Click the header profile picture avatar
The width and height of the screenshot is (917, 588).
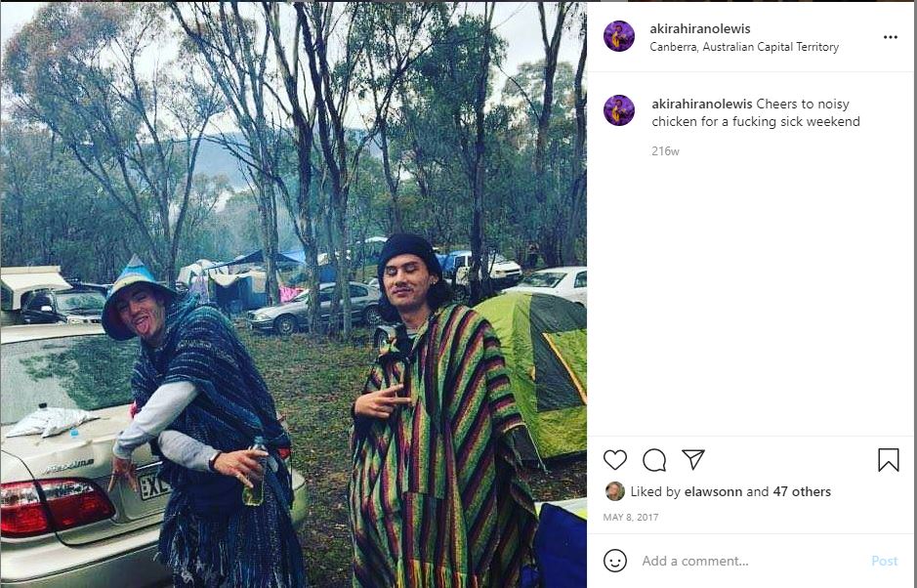coord(619,36)
